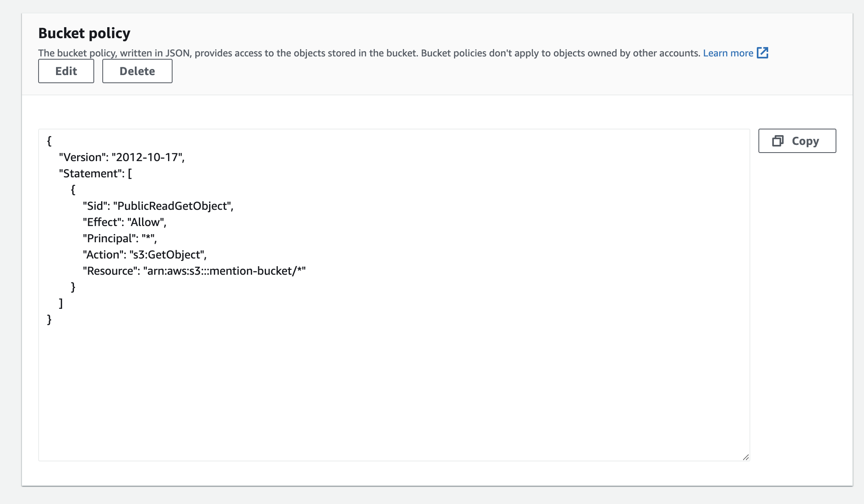Click the "Statement" line in policy JSON
The height and width of the screenshot is (504, 864).
[x=95, y=173]
